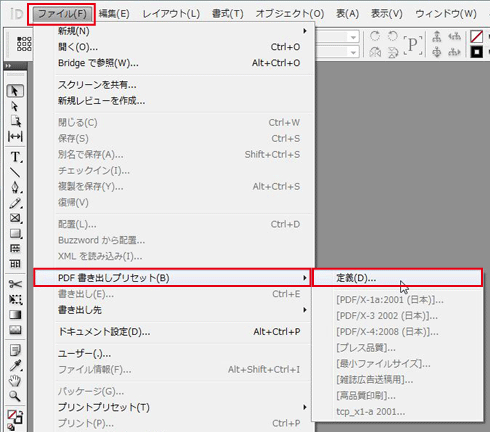Select the Hand tool
This screenshot has height=432, width=490.
(x=15, y=381)
